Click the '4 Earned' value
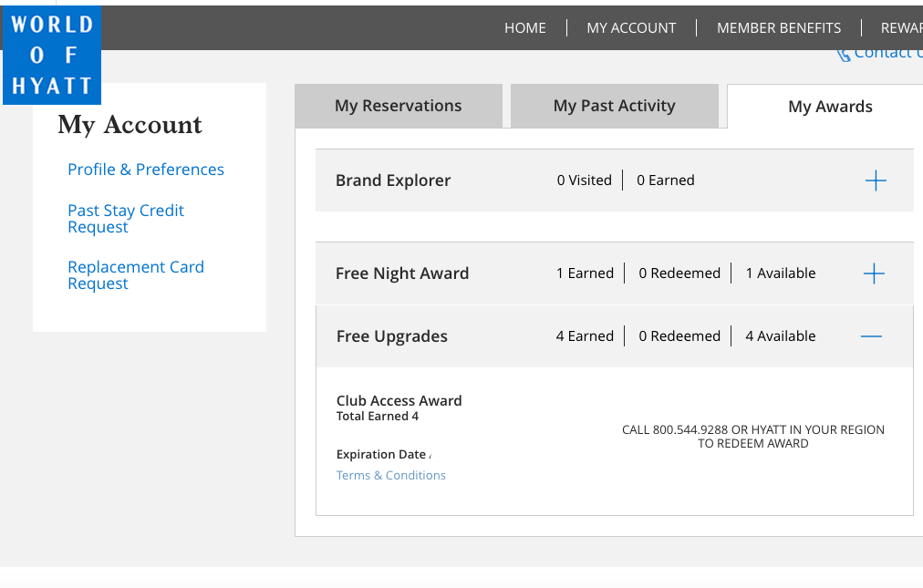This screenshot has width=923, height=588. [x=586, y=336]
